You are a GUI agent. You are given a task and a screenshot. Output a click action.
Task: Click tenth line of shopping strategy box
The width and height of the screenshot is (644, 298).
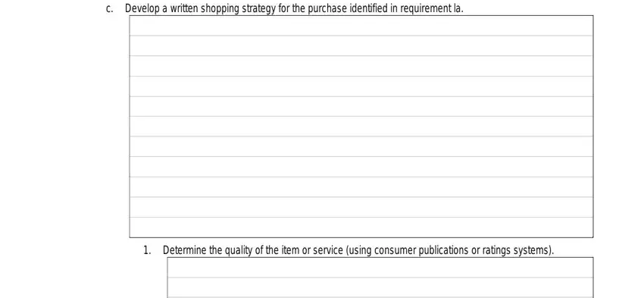tap(361, 207)
